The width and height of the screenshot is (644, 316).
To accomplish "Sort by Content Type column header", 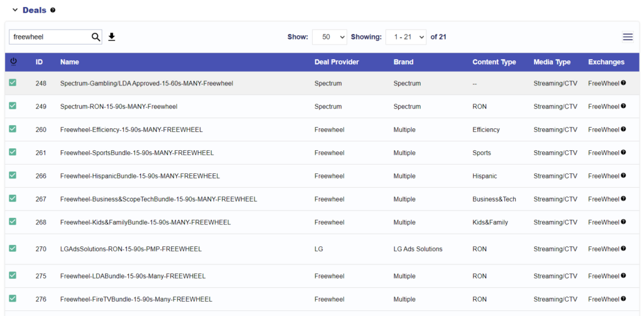I will (x=494, y=62).
